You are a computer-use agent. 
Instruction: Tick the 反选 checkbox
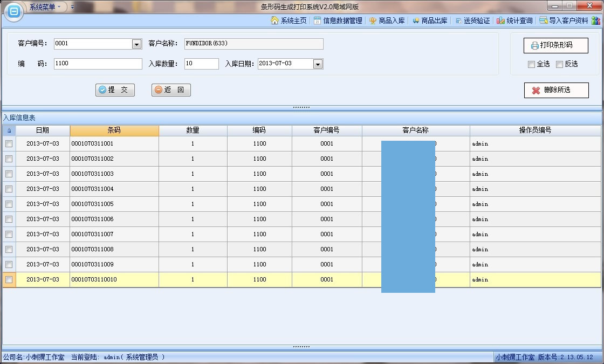(x=559, y=64)
